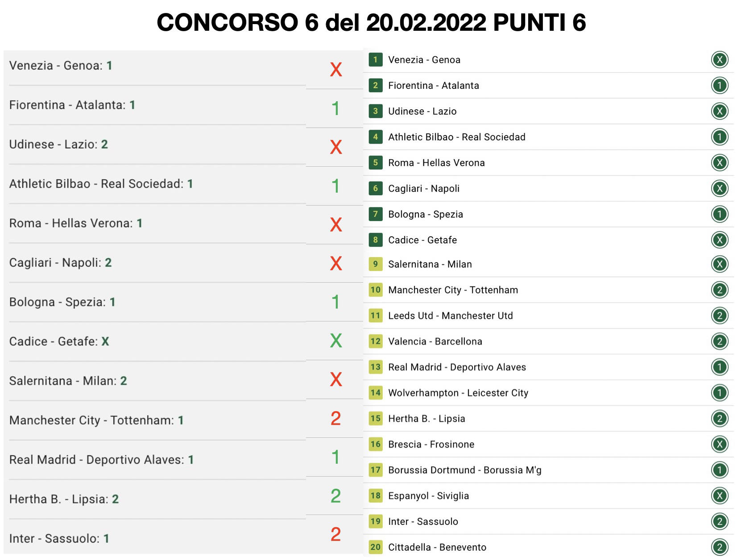Open the Espanyol - Siviglia match row

428,496
